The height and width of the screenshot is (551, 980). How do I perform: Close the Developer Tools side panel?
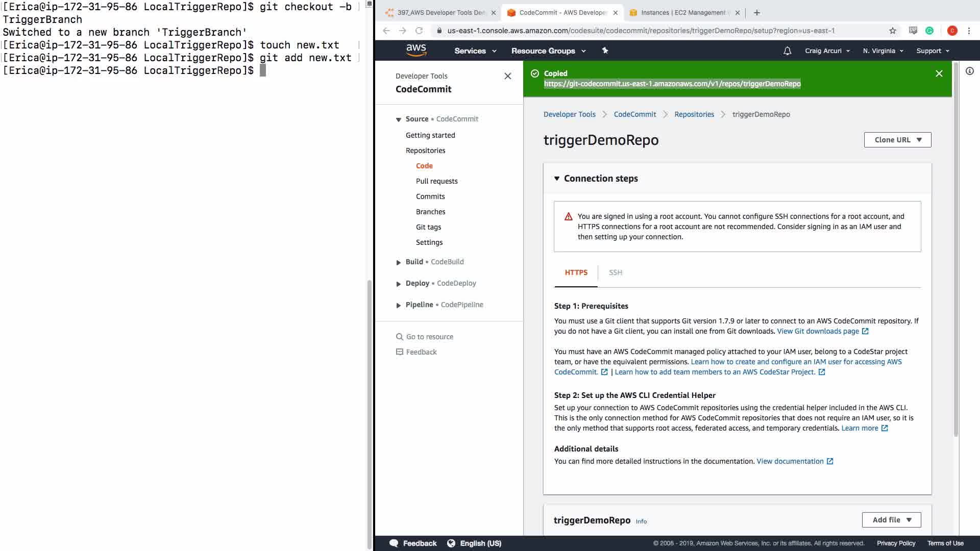507,76
